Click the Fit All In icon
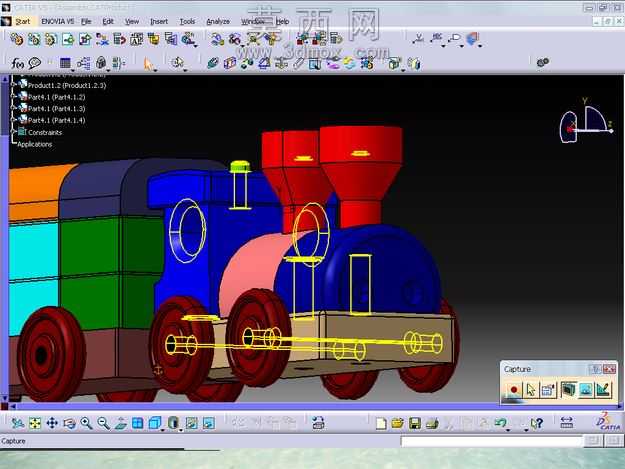 [x=35, y=423]
